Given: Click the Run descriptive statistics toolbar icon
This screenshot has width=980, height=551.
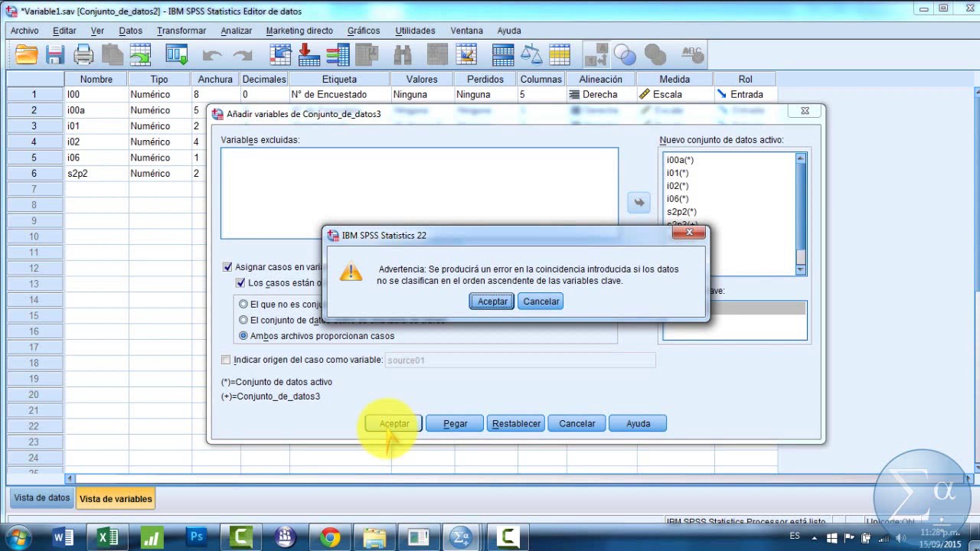Looking at the screenshot, I should coord(367,54).
